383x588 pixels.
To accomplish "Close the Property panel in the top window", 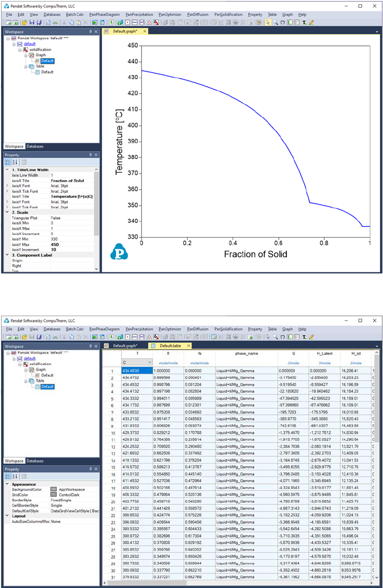I will [96, 155].
